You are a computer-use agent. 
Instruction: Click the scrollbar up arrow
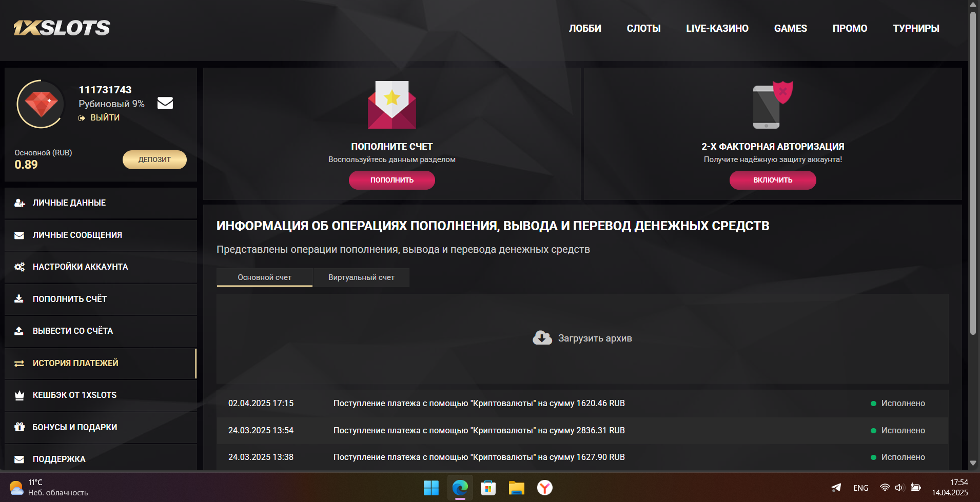[x=973, y=5]
